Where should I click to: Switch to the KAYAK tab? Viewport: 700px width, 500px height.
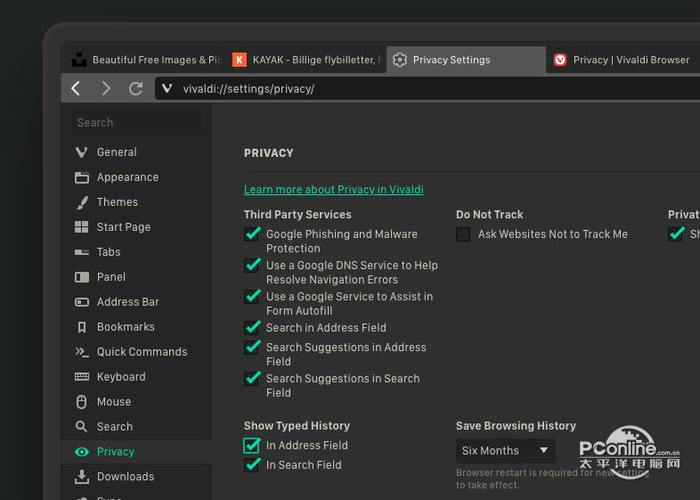click(305, 60)
